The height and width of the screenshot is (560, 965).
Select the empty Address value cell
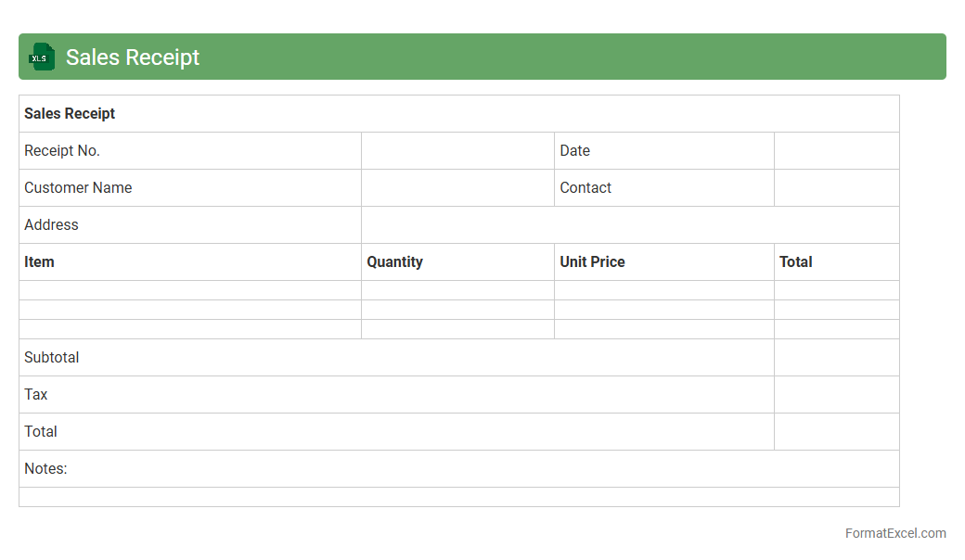(x=630, y=225)
